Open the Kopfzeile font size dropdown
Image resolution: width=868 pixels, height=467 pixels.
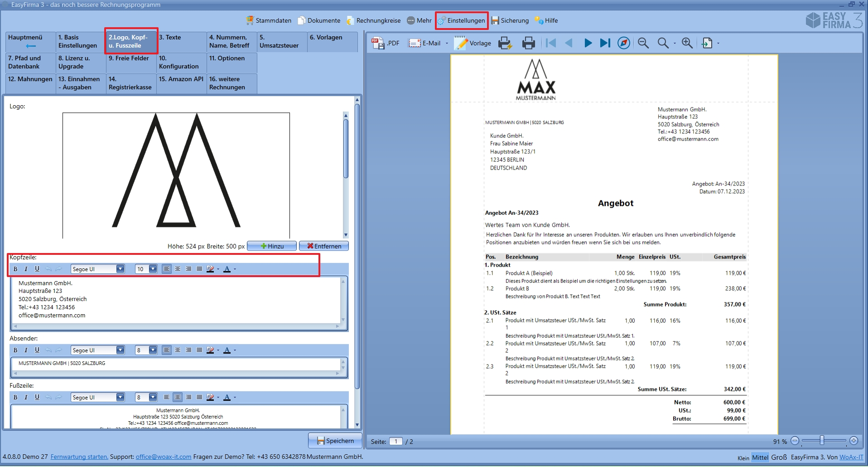coord(153,269)
